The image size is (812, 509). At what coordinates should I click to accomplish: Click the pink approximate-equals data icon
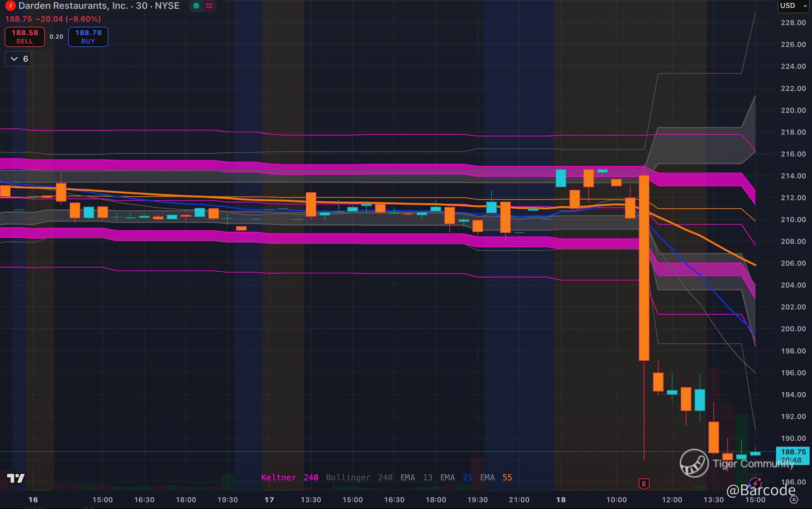pyautogui.click(x=209, y=6)
